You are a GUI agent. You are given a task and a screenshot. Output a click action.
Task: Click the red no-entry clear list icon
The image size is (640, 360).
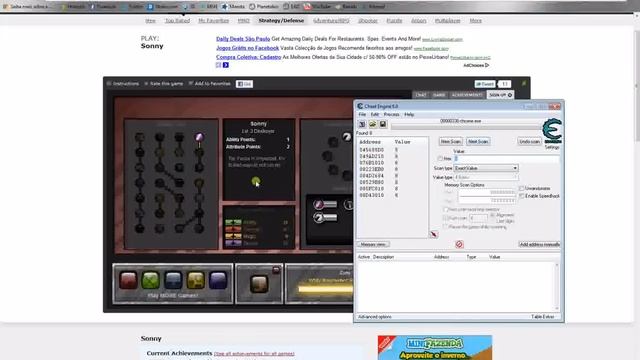coord(459,244)
